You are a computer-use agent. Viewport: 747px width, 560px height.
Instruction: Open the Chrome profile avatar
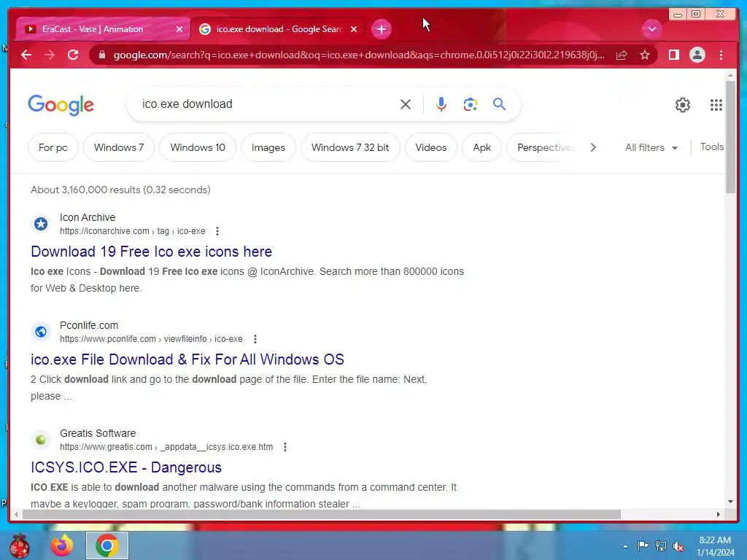click(x=697, y=55)
